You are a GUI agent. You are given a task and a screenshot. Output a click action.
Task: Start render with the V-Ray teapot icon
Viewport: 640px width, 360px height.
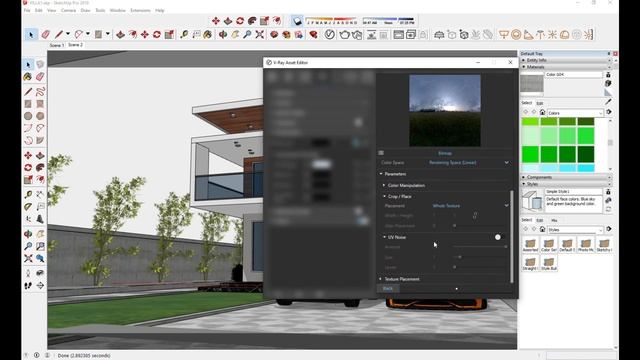(344, 35)
